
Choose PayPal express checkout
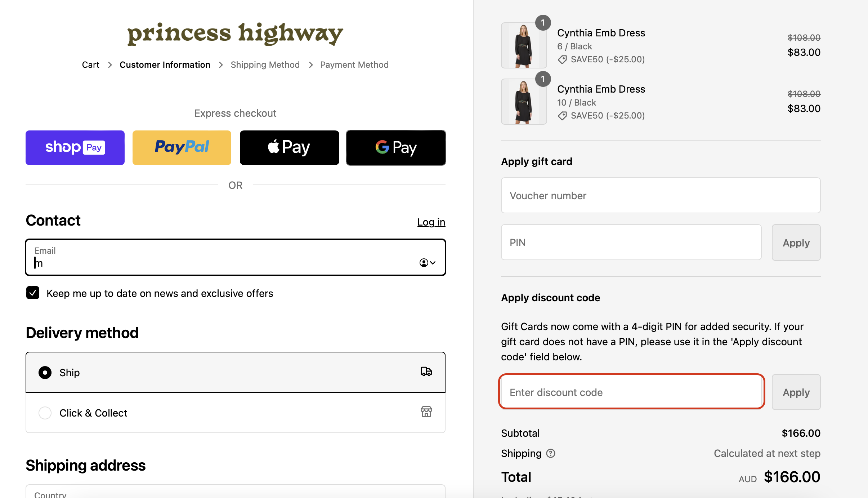[182, 147]
